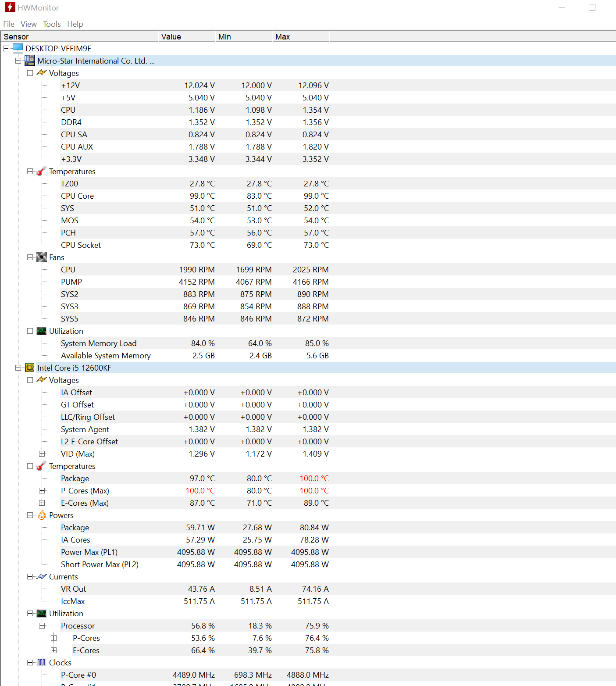Image resolution: width=616 pixels, height=686 pixels.
Task: Click the Utilization icon under Intel Core i5
Action: click(x=42, y=613)
